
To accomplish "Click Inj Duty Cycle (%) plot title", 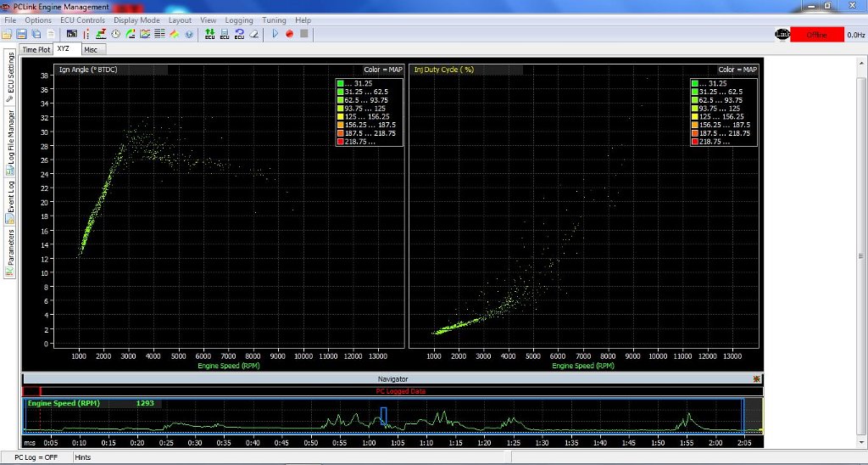I will click(x=444, y=70).
